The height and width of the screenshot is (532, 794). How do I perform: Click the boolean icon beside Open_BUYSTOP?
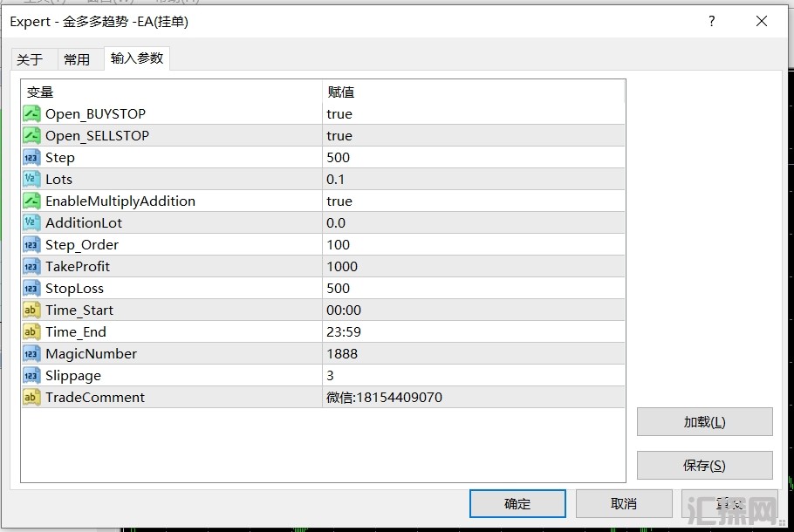pos(31,113)
